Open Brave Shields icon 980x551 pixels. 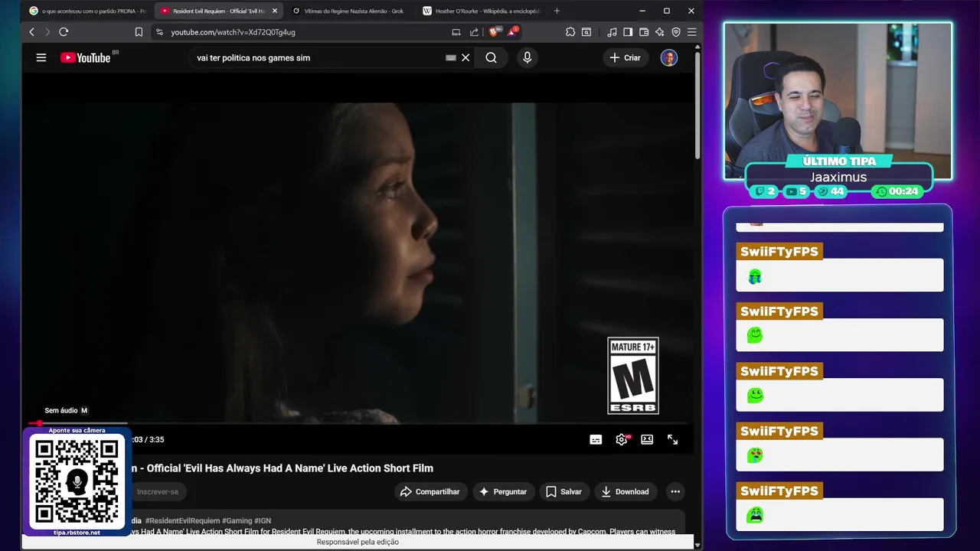point(494,32)
